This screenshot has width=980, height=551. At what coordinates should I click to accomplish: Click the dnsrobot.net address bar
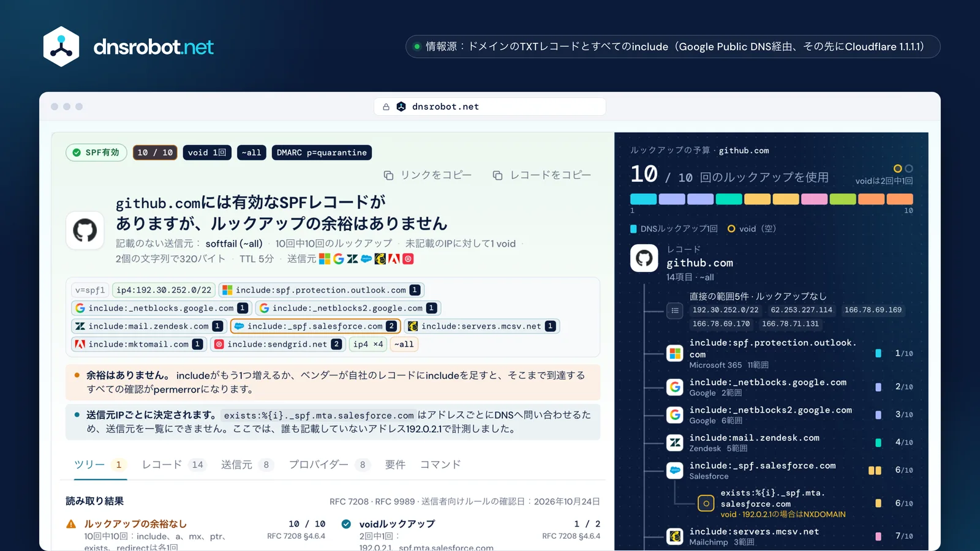pos(490,107)
